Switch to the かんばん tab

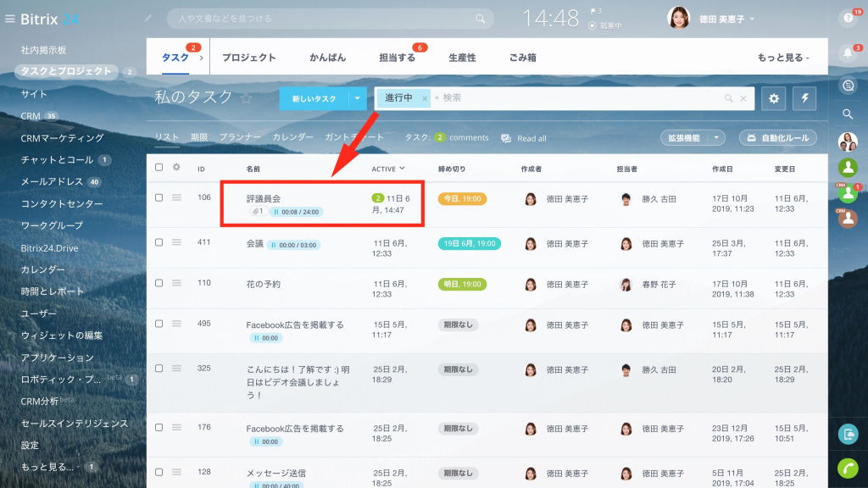[x=327, y=58]
